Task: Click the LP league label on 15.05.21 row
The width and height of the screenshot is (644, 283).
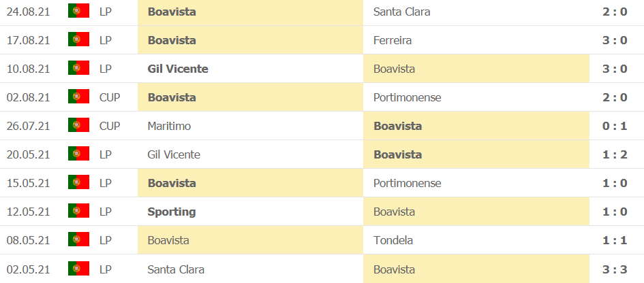Action: [106, 183]
